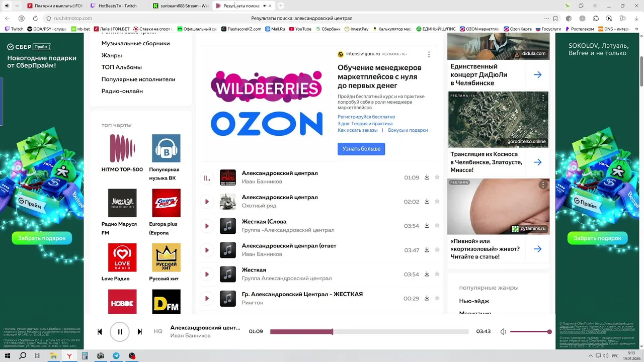Seek in the track progress bar
644x362 pixels.
pos(369,332)
